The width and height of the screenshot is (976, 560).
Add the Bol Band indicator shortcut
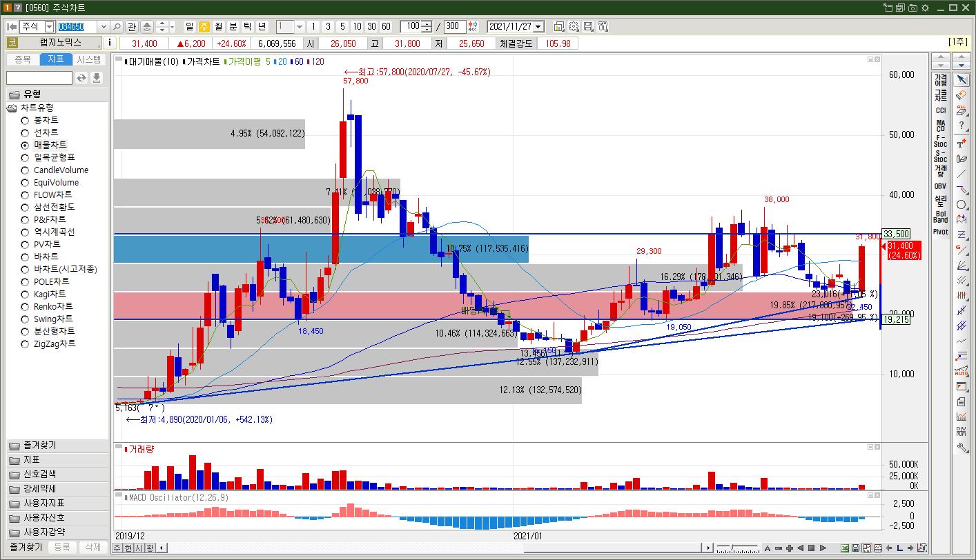click(x=941, y=217)
